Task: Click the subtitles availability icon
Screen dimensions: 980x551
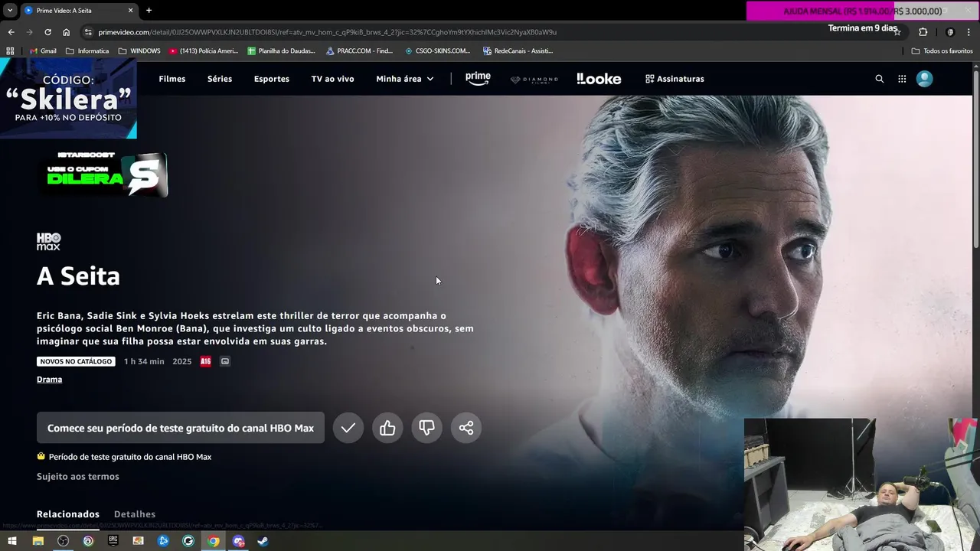Action: [x=225, y=361]
